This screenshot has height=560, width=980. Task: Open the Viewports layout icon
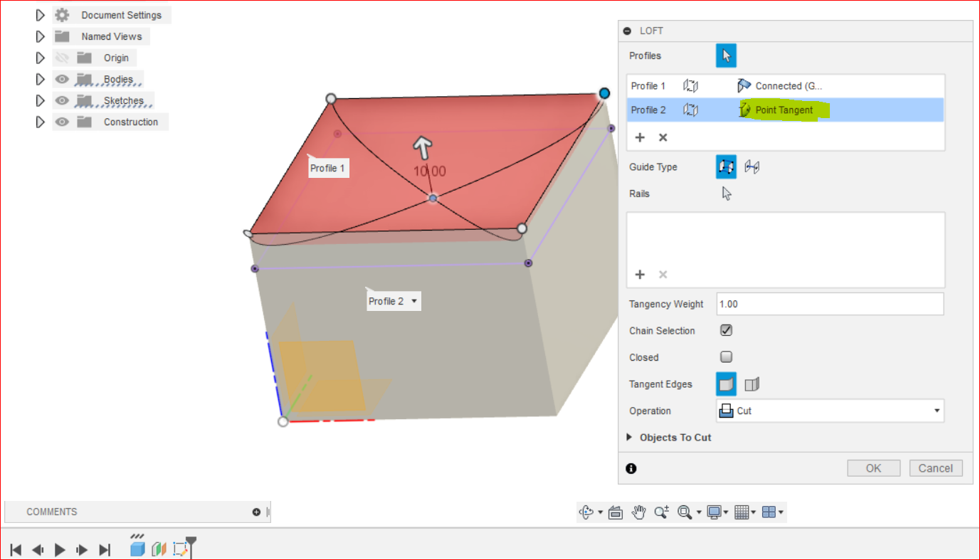[769, 512]
